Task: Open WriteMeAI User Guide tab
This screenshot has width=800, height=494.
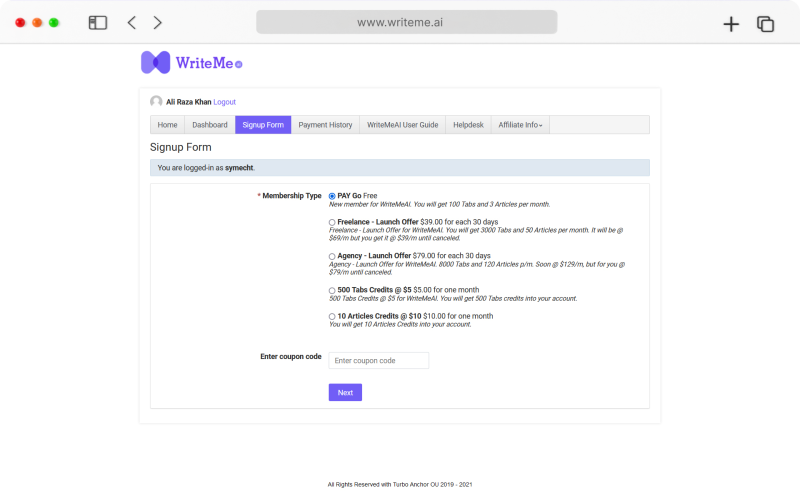Action: point(403,125)
